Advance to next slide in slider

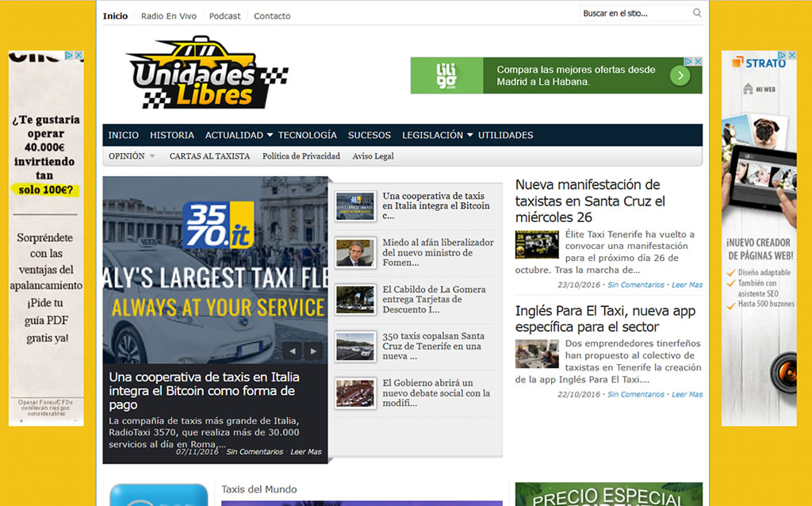(314, 351)
